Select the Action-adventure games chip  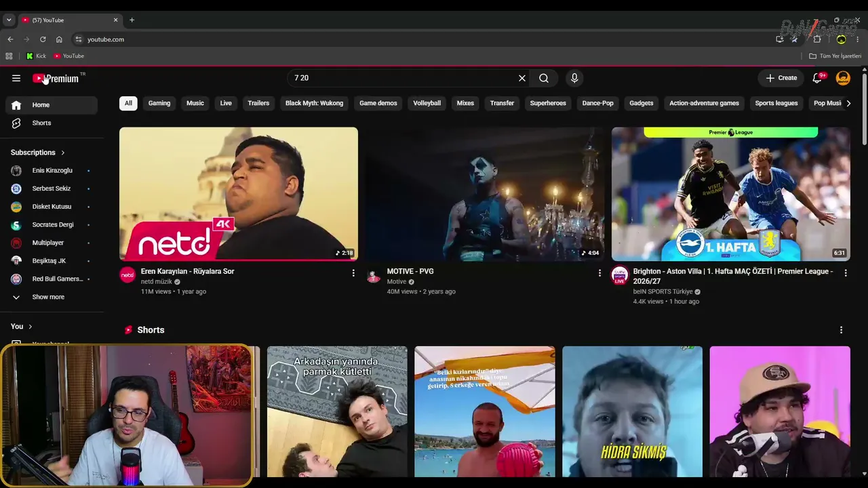(x=704, y=103)
